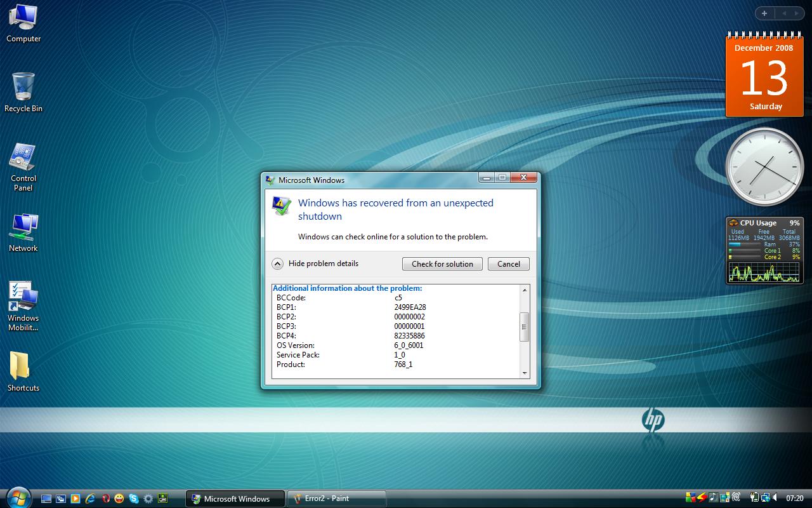This screenshot has height=508, width=812.
Task: Click scroll down arrow in details box
Action: point(524,373)
